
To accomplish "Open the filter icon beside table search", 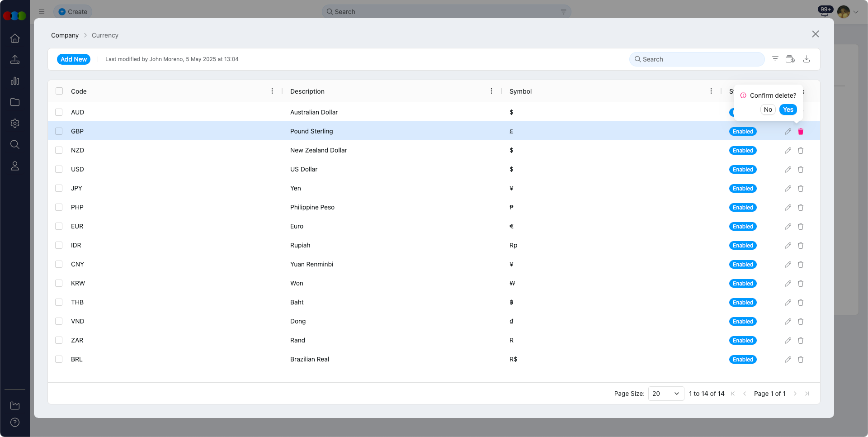I will 775,59.
